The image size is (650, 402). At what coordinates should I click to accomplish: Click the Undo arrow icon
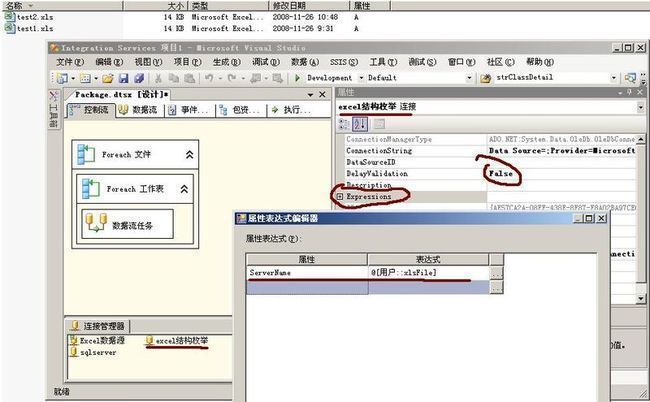209,78
